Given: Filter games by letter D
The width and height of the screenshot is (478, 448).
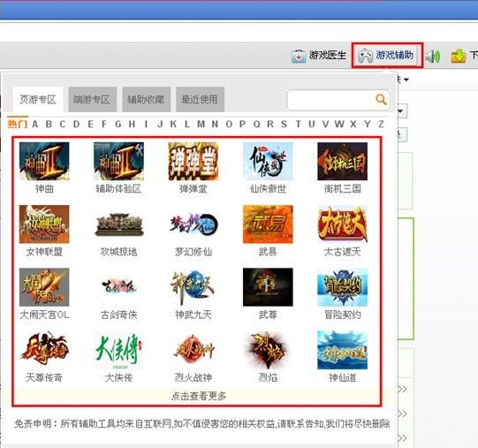Looking at the screenshot, I should point(77,124).
